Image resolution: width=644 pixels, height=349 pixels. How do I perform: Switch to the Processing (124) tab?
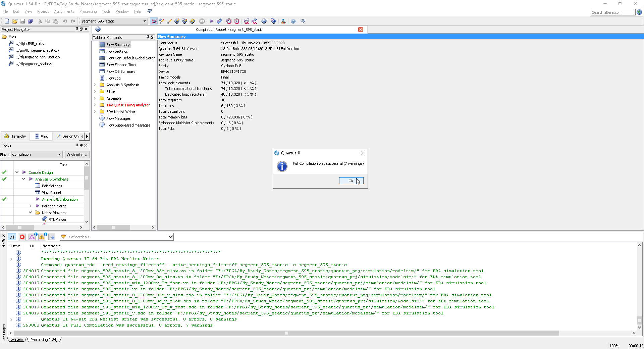coord(44,339)
